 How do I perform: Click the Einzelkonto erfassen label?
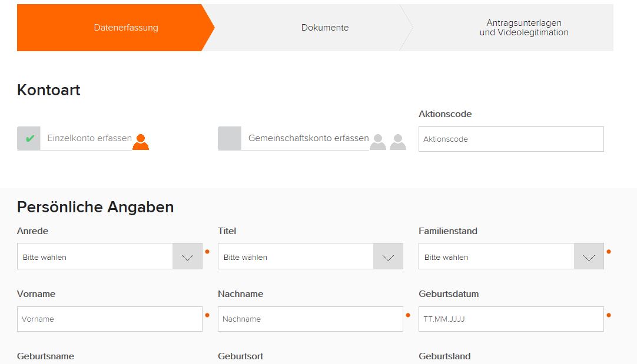point(89,138)
